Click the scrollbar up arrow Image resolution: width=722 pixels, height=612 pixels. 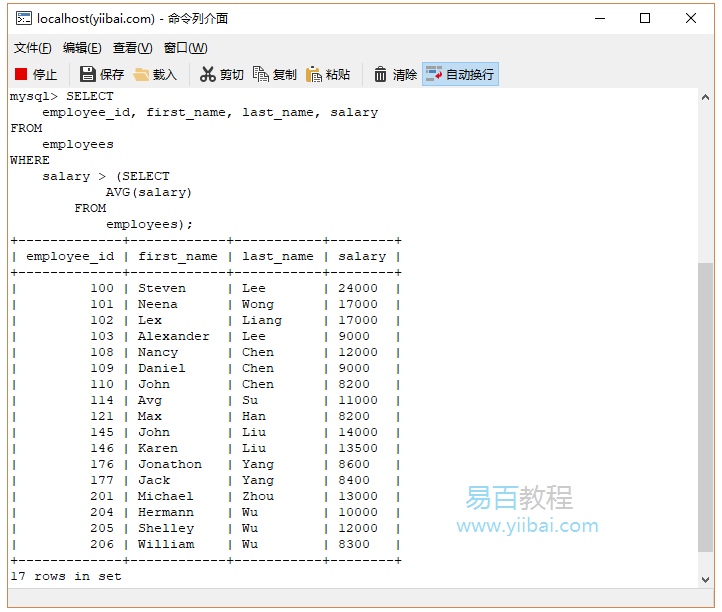click(x=706, y=96)
